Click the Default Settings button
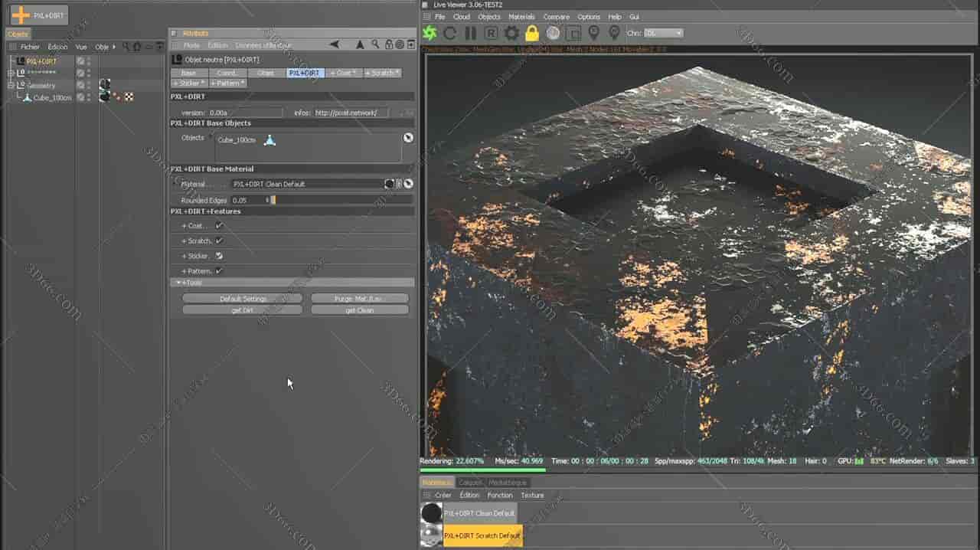This screenshot has height=550, width=980. [242, 298]
